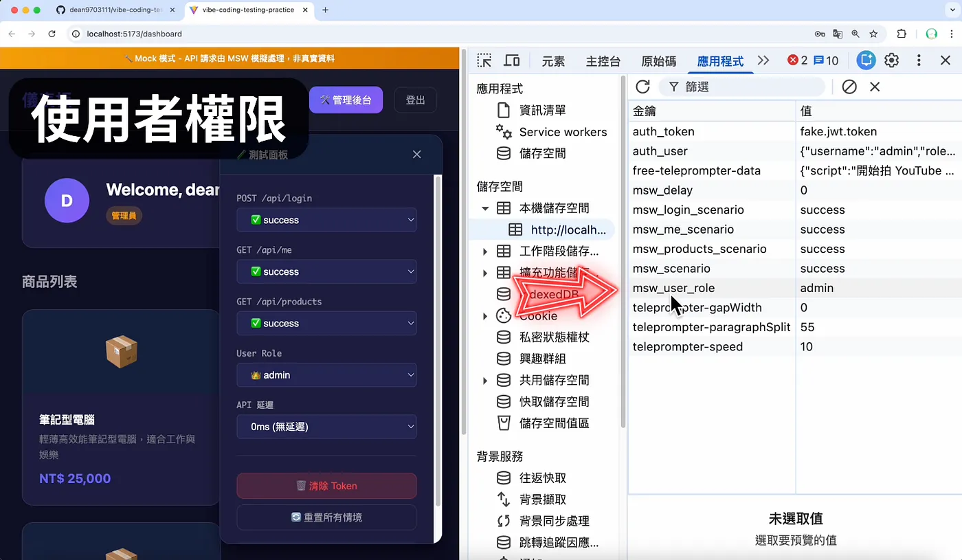Delete the selected entry with the X icon
The height and width of the screenshot is (560, 962).
pos(875,87)
